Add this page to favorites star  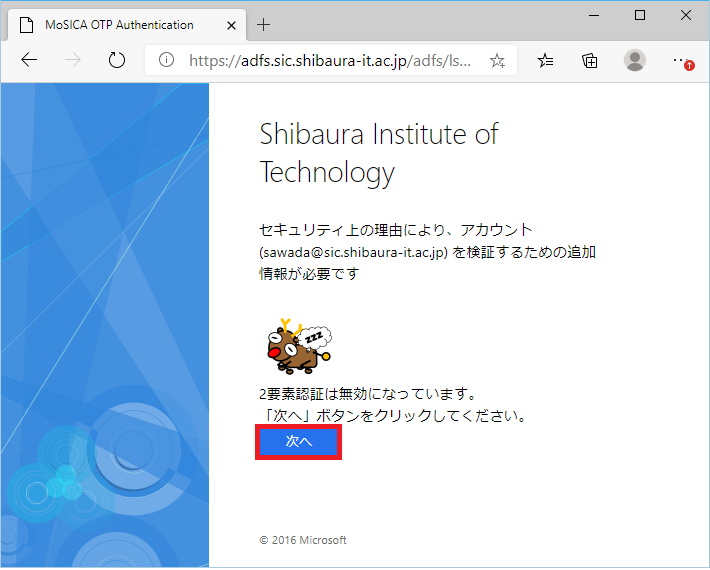point(497,60)
